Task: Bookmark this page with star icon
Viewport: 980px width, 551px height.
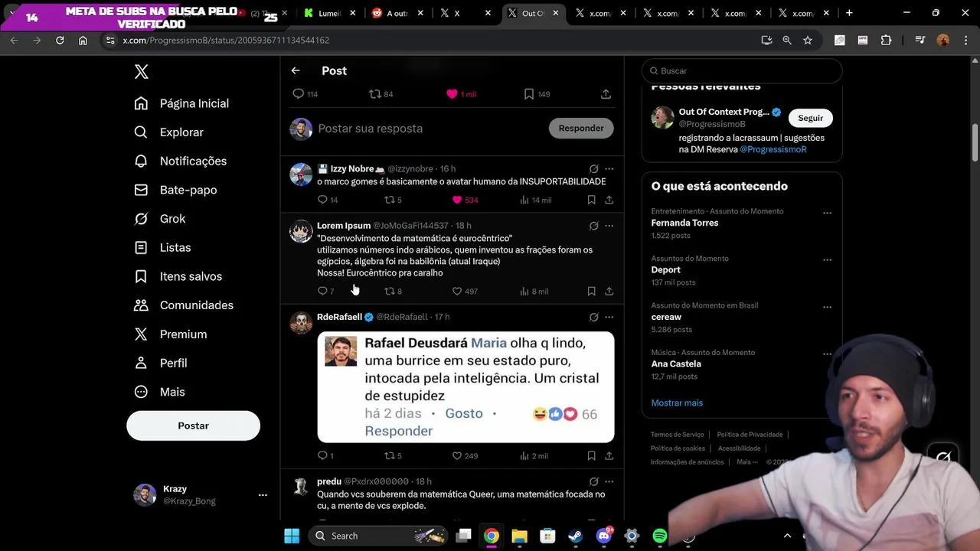Action: 808,40
